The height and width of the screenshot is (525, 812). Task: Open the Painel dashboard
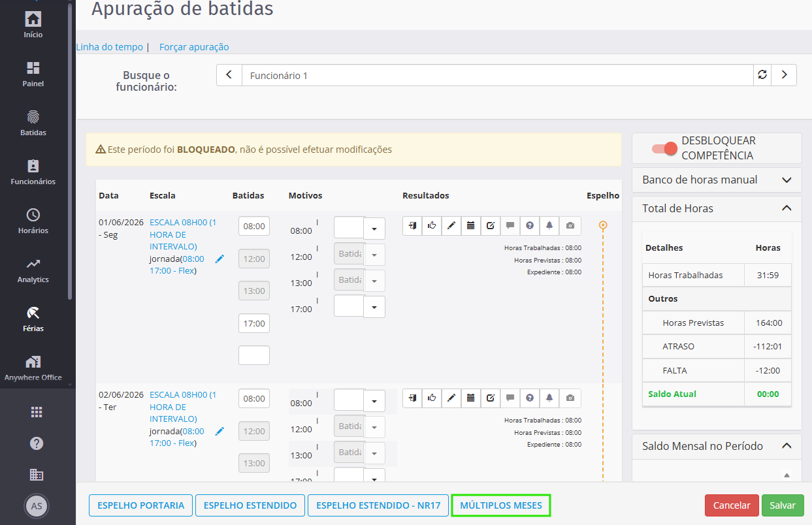[x=33, y=74]
